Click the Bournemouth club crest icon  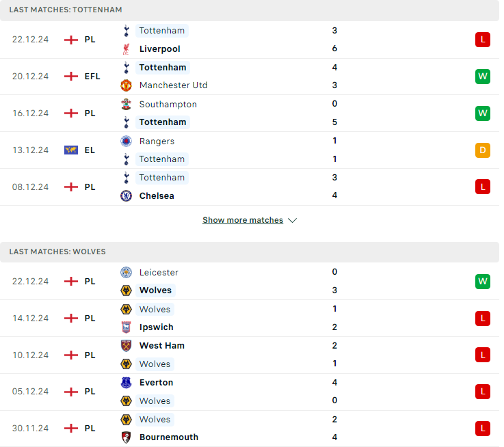126,437
